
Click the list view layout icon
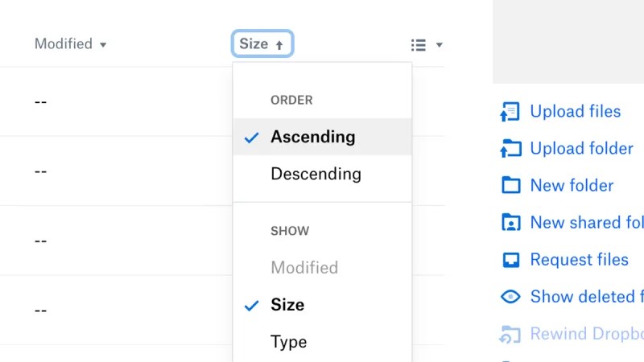pos(419,45)
